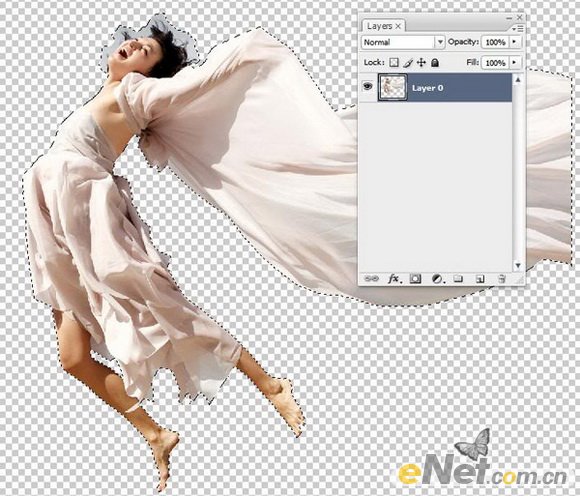The image size is (580, 496).
Task: Collapse the Layers panel with minimize button
Action: click(510, 18)
